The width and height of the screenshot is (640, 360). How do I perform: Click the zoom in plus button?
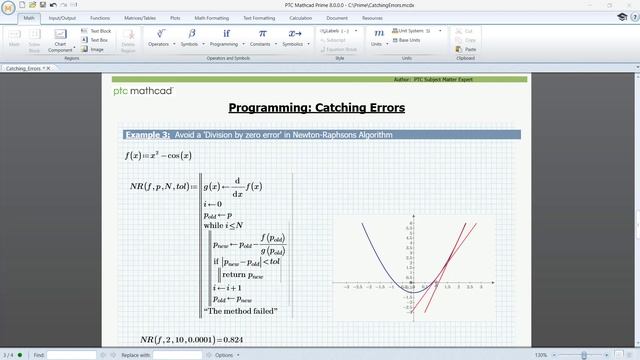[607, 355]
